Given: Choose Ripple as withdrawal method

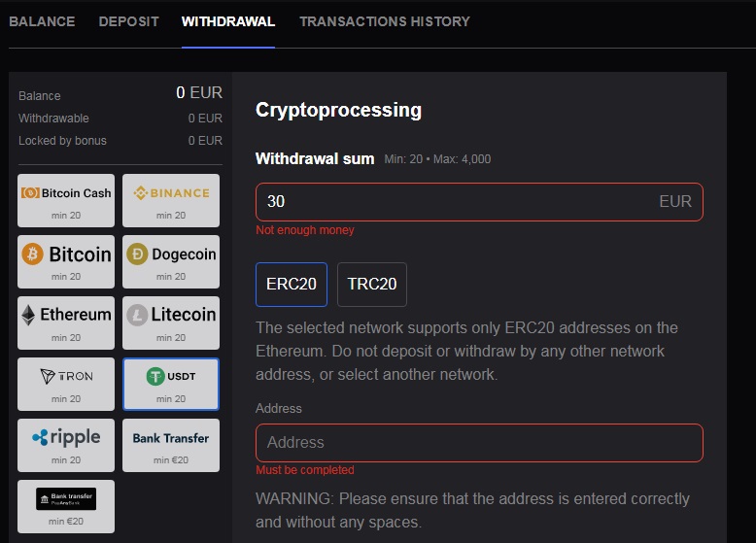Looking at the screenshot, I should (x=66, y=445).
